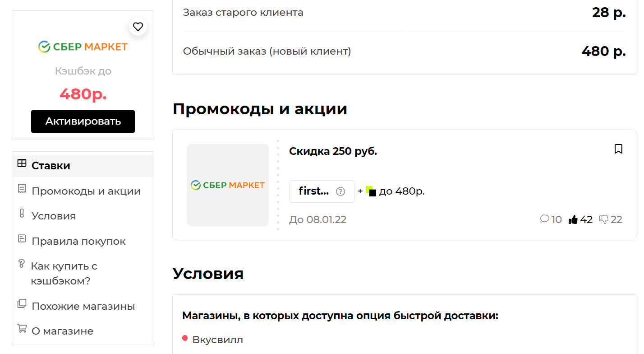Go to Похожие магазины section
The height and width of the screenshot is (354, 644).
click(x=83, y=306)
